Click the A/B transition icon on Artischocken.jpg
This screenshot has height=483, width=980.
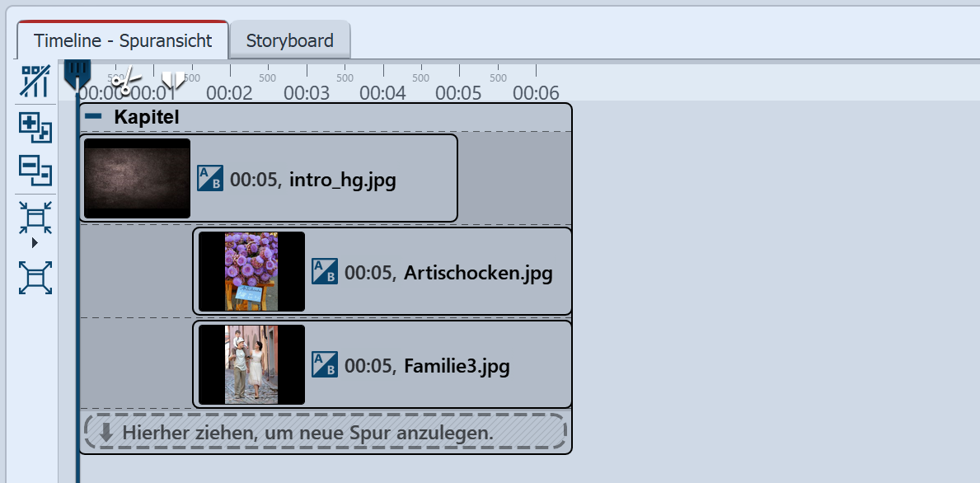tap(324, 271)
